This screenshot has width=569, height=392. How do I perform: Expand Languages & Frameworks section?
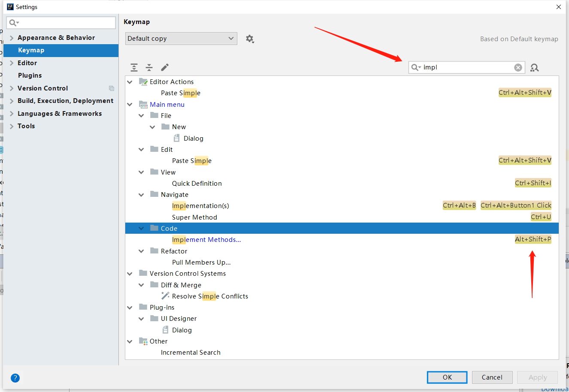coord(12,114)
